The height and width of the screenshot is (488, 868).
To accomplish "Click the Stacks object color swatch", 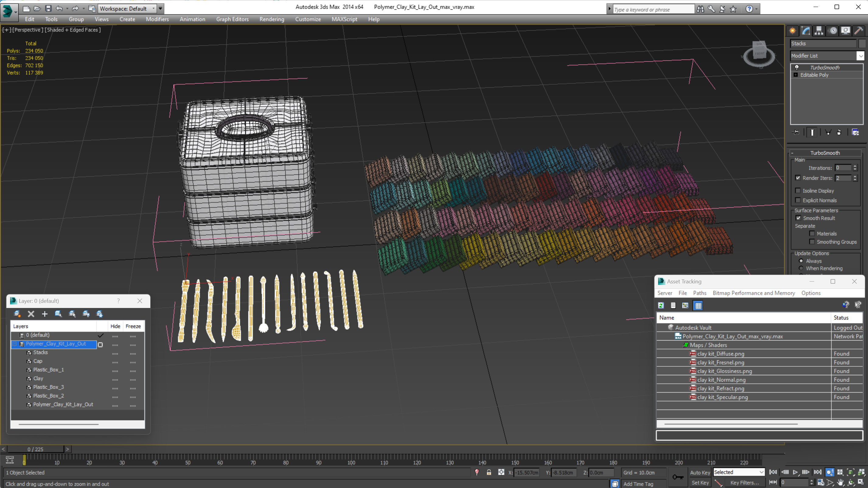I will point(862,43).
